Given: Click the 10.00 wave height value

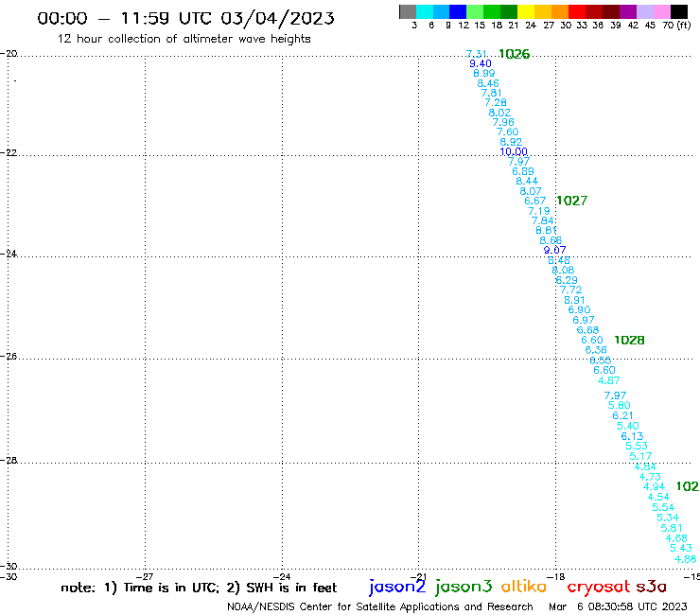Looking at the screenshot, I should pos(514,151).
